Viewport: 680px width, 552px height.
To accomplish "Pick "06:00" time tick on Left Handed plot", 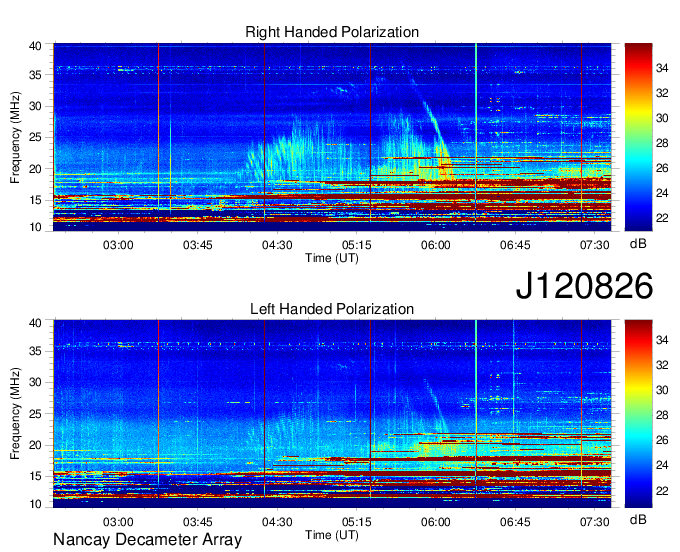I will pos(436,522).
